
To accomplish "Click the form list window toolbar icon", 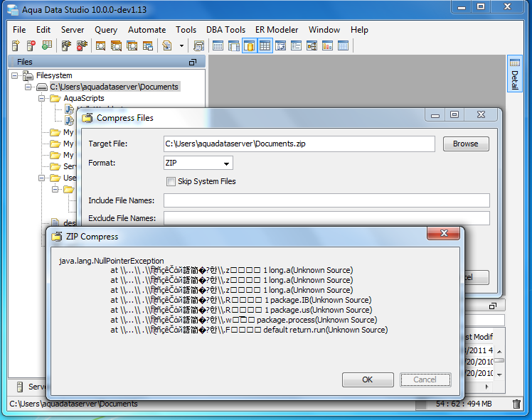I will [296, 45].
